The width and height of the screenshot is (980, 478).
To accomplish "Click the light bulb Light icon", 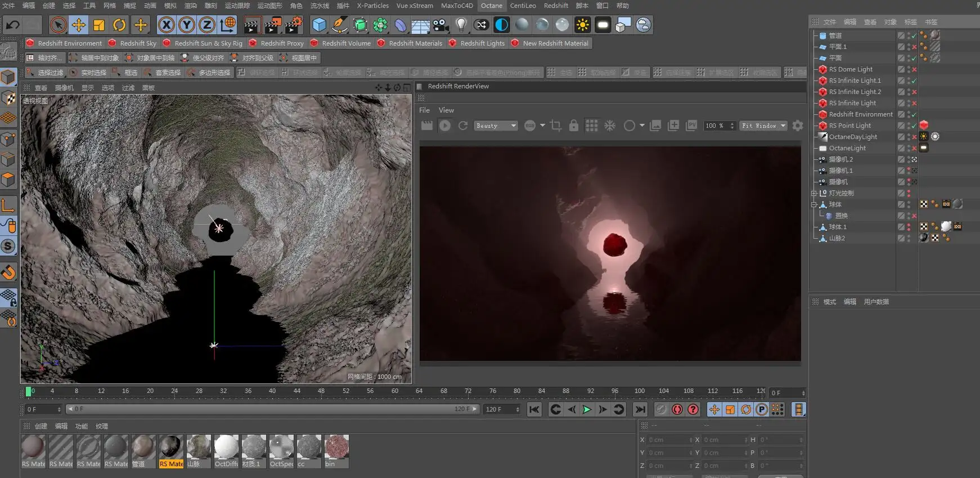I will (461, 25).
